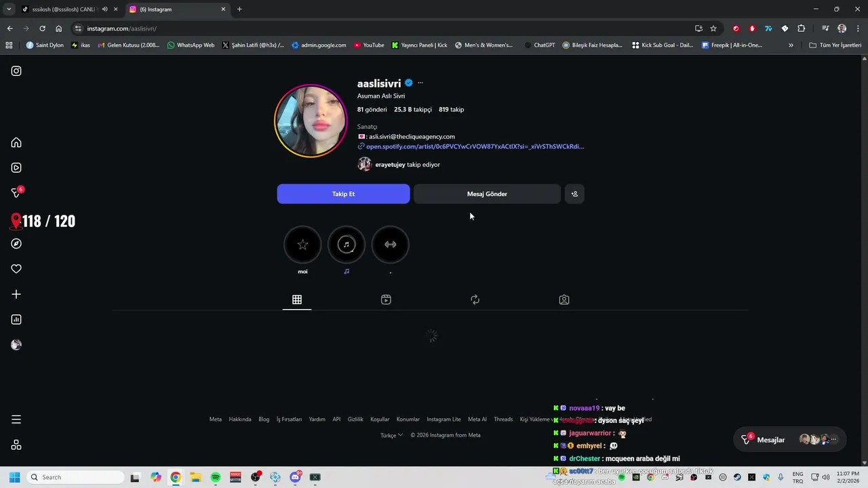Screen dimensions: 868x488
Task: View 819 takip following list
Action: [451, 109]
